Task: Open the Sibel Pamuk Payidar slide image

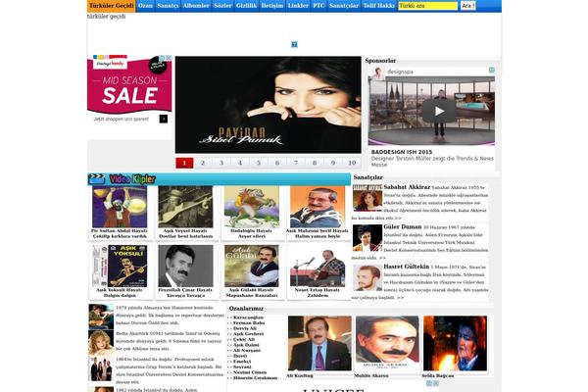Action: coord(269,105)
